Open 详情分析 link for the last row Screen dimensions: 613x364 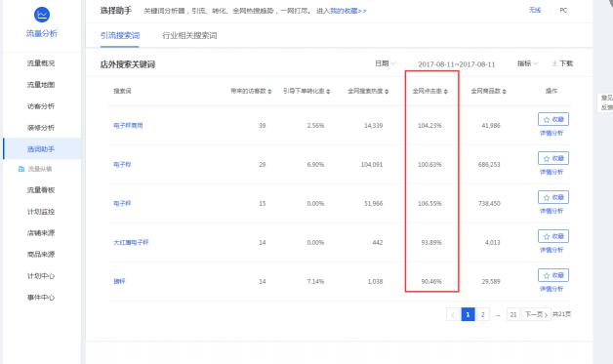tap(552, 289)
